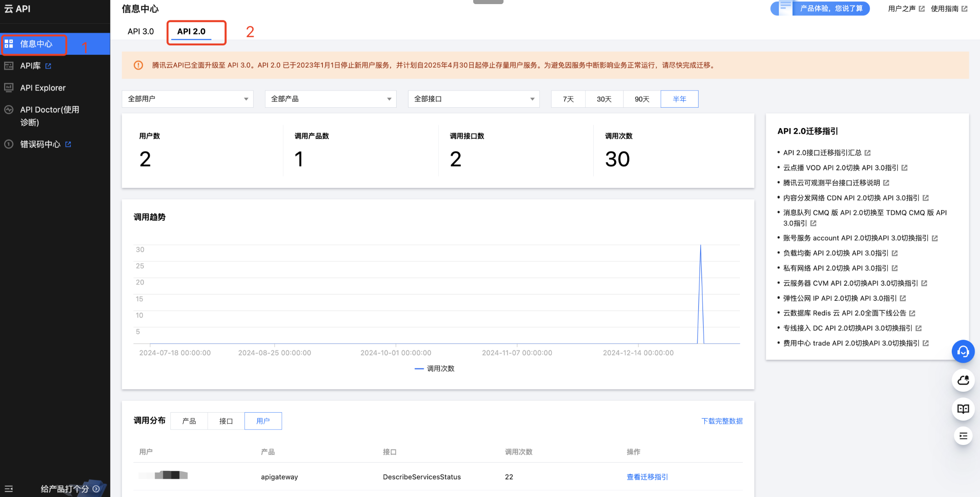Click the headset customer support floating icon
Screen dimensions: 980x497
963,351
